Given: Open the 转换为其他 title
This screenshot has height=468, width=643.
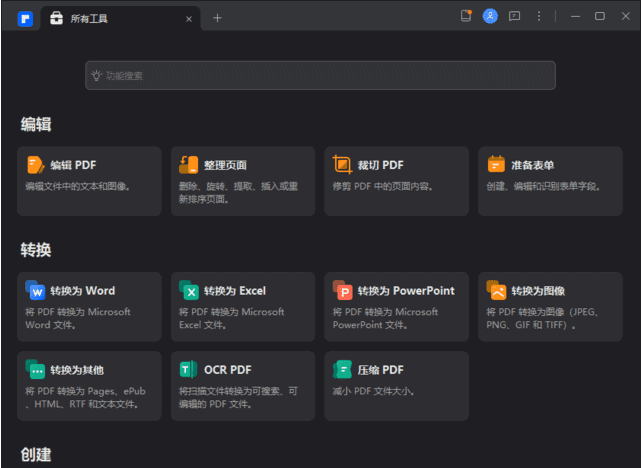Looking at the screenshot, I should pos(77,370).
